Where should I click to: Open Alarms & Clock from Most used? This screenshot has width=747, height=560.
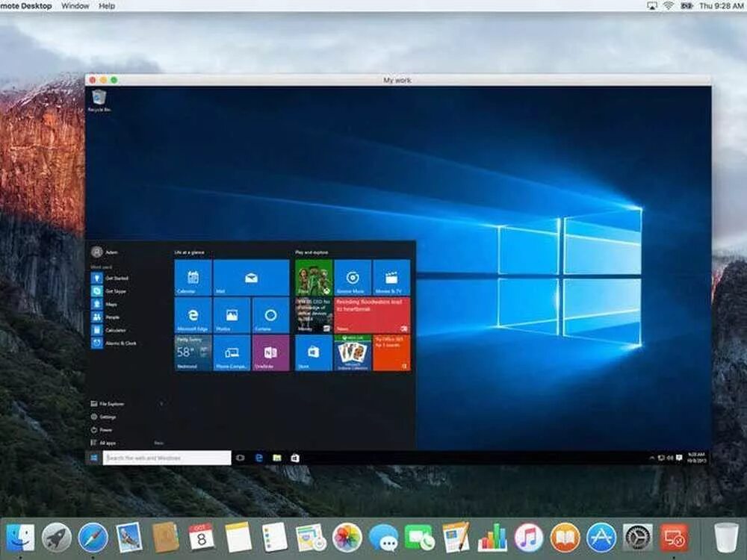click(114, 343)
